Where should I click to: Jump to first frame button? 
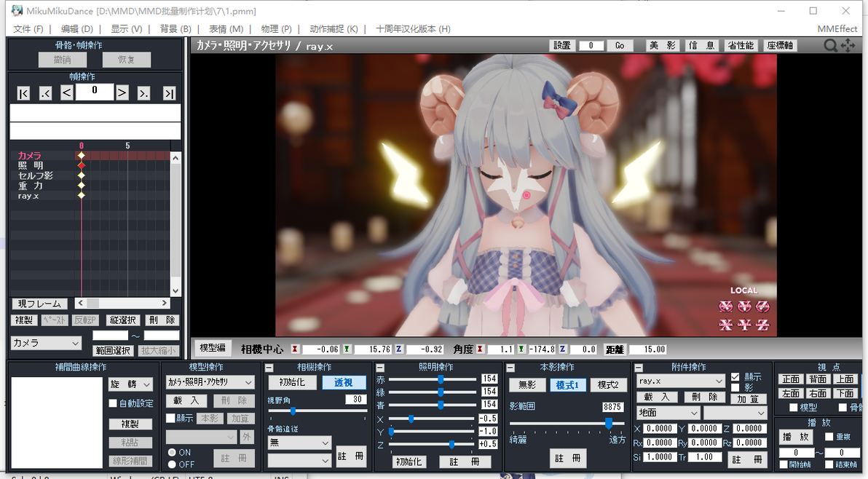[23, 93]
